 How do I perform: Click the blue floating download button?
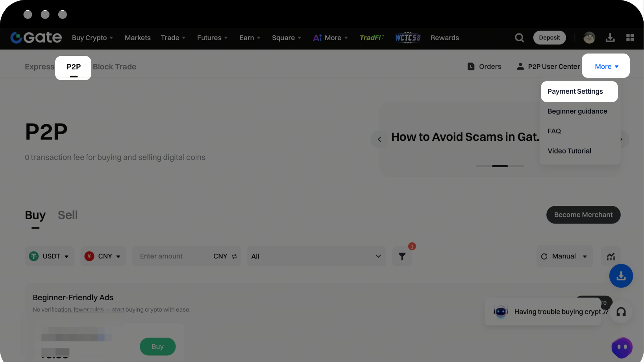[x=621, y=276]
